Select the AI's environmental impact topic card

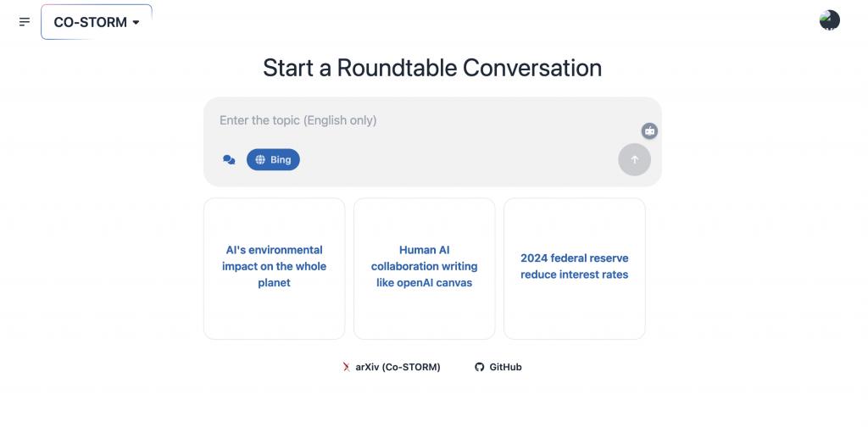pyautogui.click(x=274, y=267)
